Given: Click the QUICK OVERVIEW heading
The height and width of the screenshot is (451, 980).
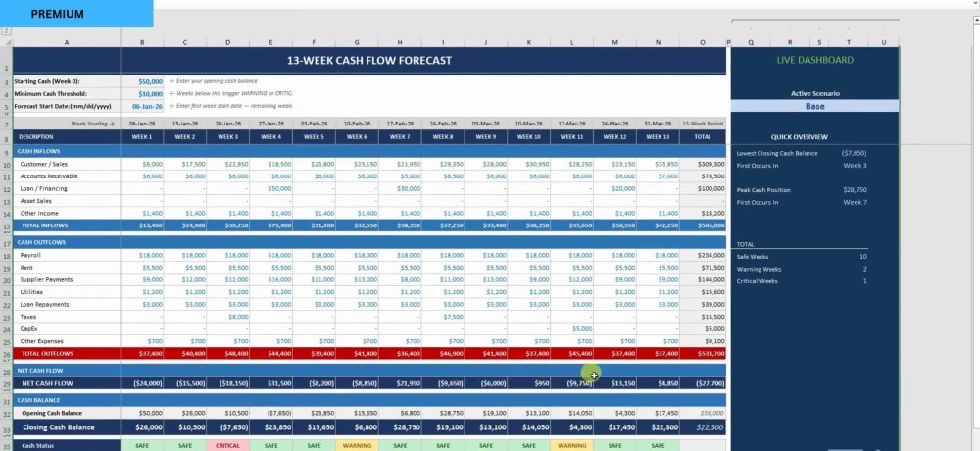Looking at the screenshot, I should pyautogui.click(x=799, y=137).
